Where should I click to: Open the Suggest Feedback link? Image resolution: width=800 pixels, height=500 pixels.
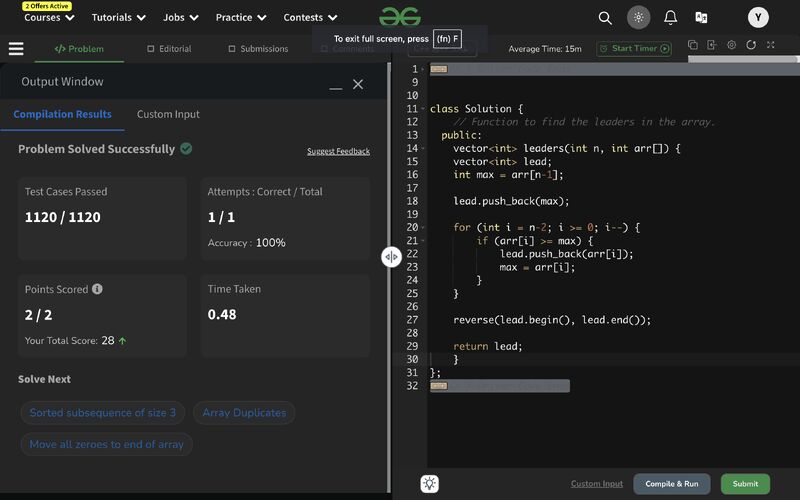click(x=338, y=152)
